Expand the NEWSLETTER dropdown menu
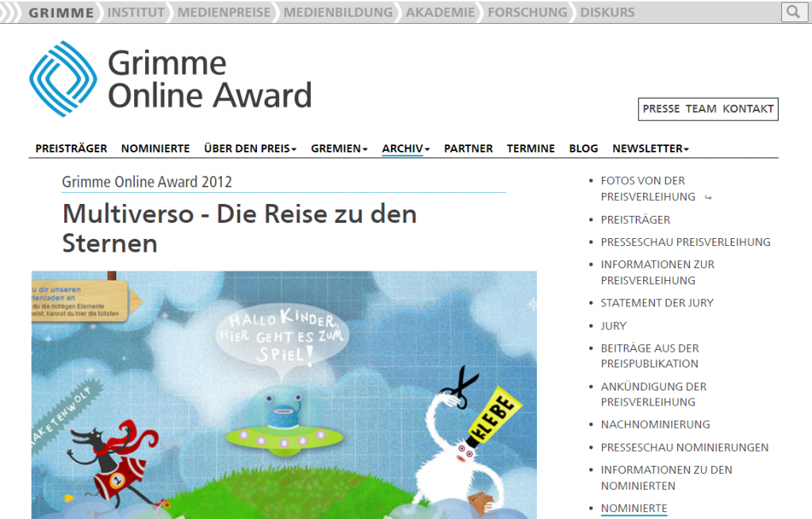This screenshot has height=519, width=812. coord(650,149)
